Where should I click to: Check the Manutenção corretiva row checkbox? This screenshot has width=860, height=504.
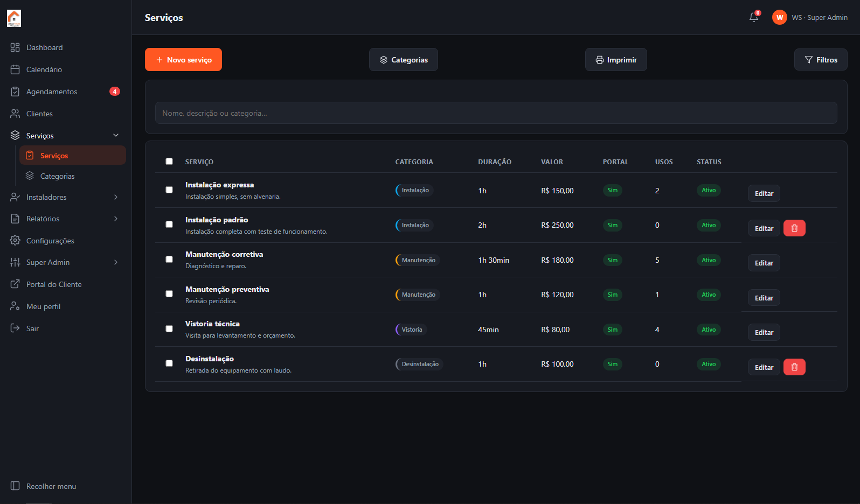coord(169,260)
